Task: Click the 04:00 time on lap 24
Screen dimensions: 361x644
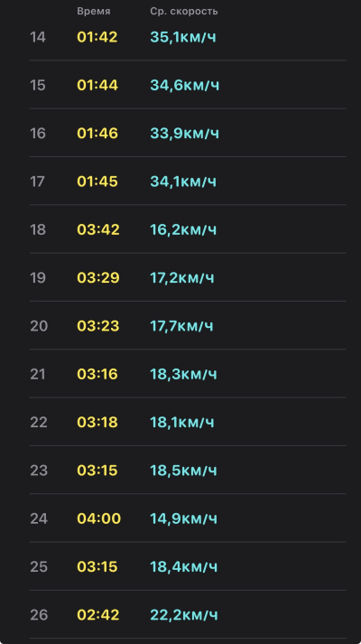Action: point(99,518)
